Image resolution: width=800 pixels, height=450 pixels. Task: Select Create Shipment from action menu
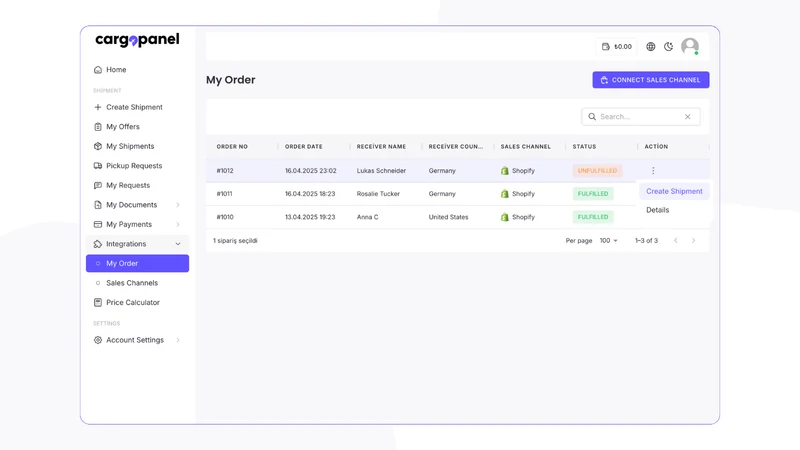[x=674, y=191]
